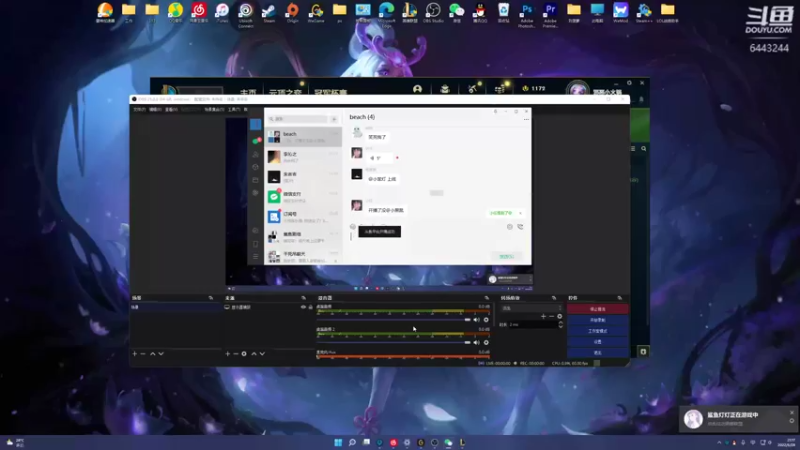Click the red stop streaming button in OBS
The image size is (800, 450).
click(597, 309)
